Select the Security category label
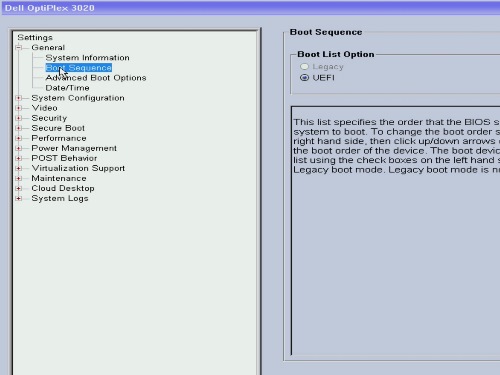Screen dimensions: 500x375 pyautogui.click(x=49, y=118)
